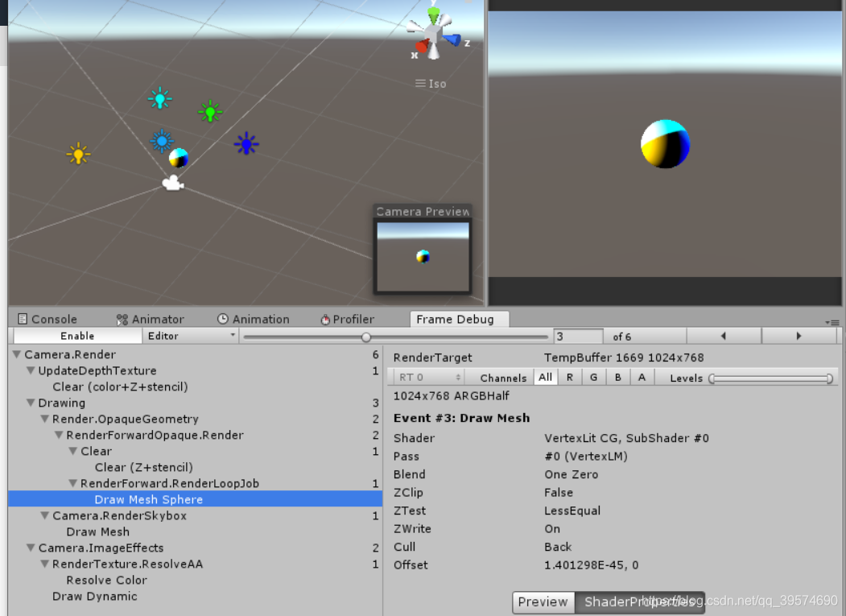Click the Preview button
The image size is (846, 616).
pyautogui.click(x=543, y=602)
